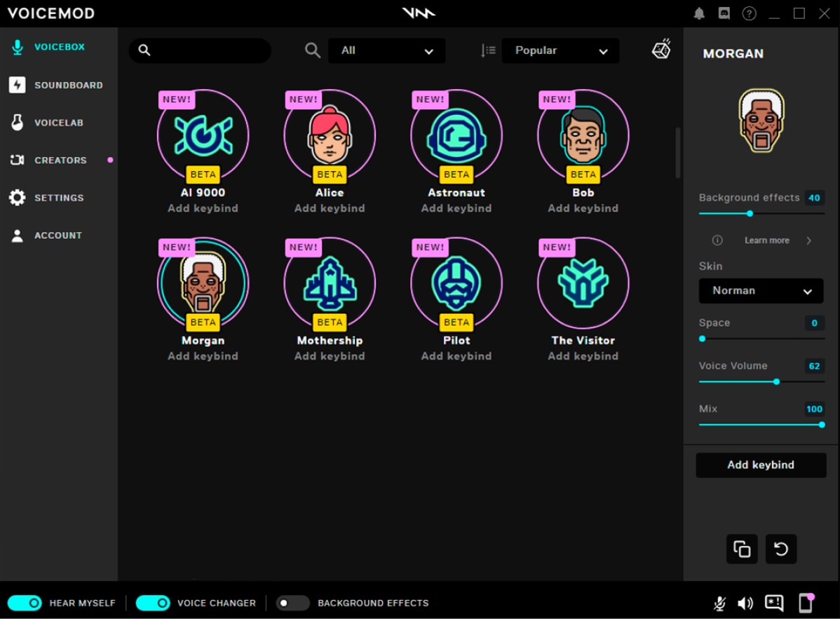Open the Discord link icon
This screenshot has width=840, height=619.
(724, 13)
